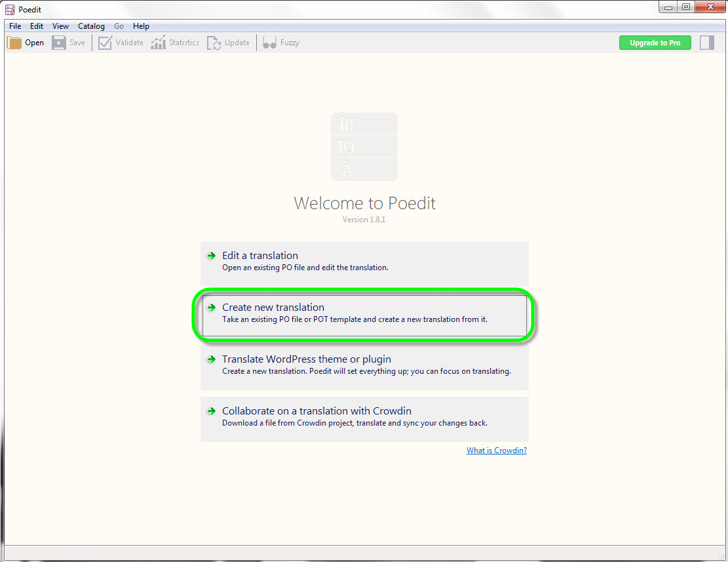Click green arrow beside Edit a translation

(x=211, y=256)
